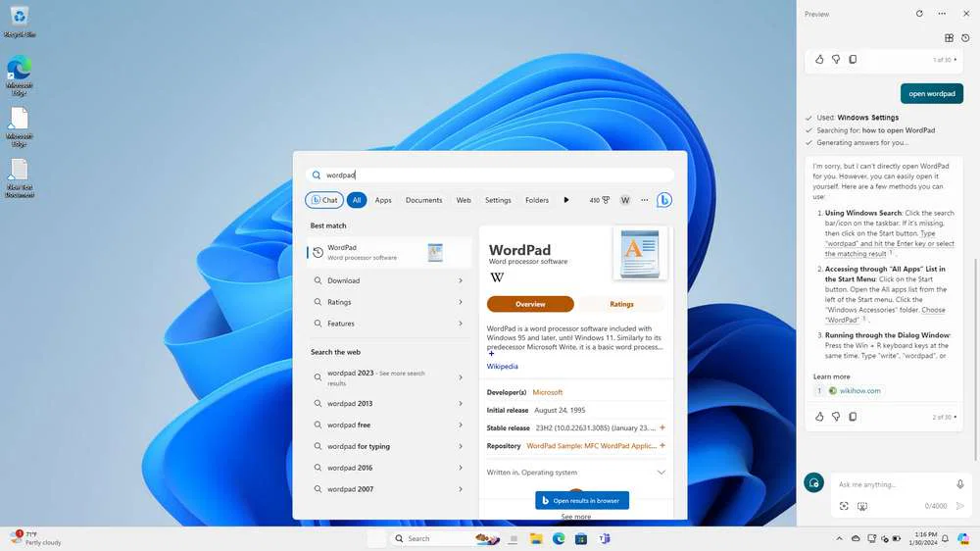Select the Overview tab in WordPad card
Viewport: 980px width, 551px height.
point(530,304)
